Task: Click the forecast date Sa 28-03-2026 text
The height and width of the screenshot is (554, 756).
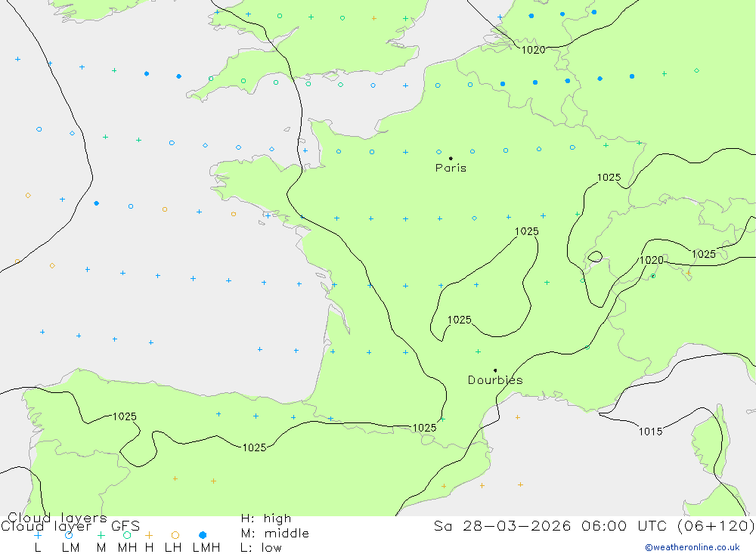Action: pos(503,525)
